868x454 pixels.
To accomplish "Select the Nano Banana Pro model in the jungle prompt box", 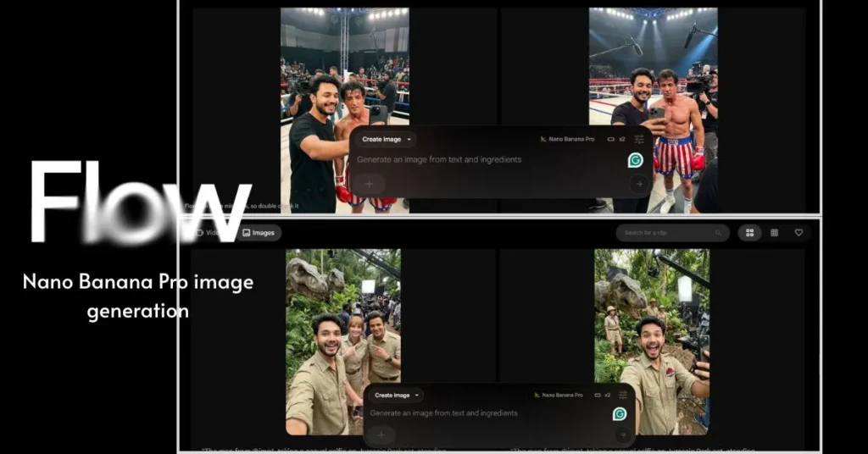I will tap(558, 396).
